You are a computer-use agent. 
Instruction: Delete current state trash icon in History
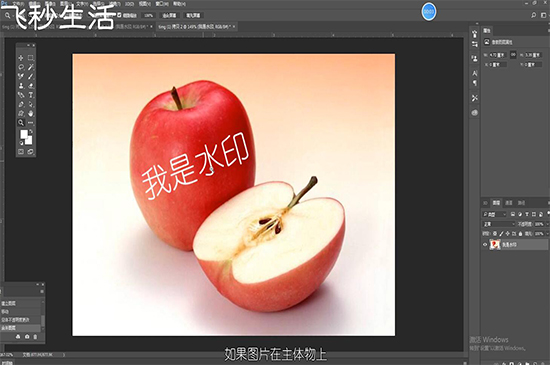click(35, 337)
